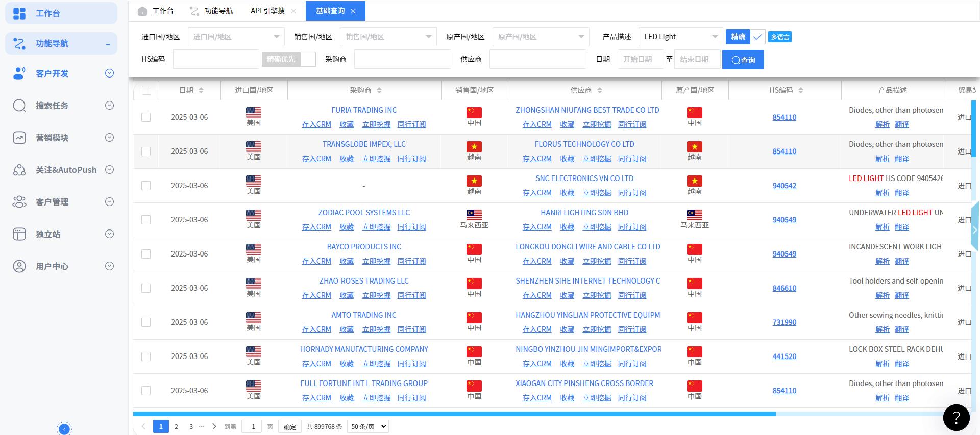Check the ZODIAC POOL SYSTEMS row checkbox
Screen dimensions: 980x435
point(146,220)
